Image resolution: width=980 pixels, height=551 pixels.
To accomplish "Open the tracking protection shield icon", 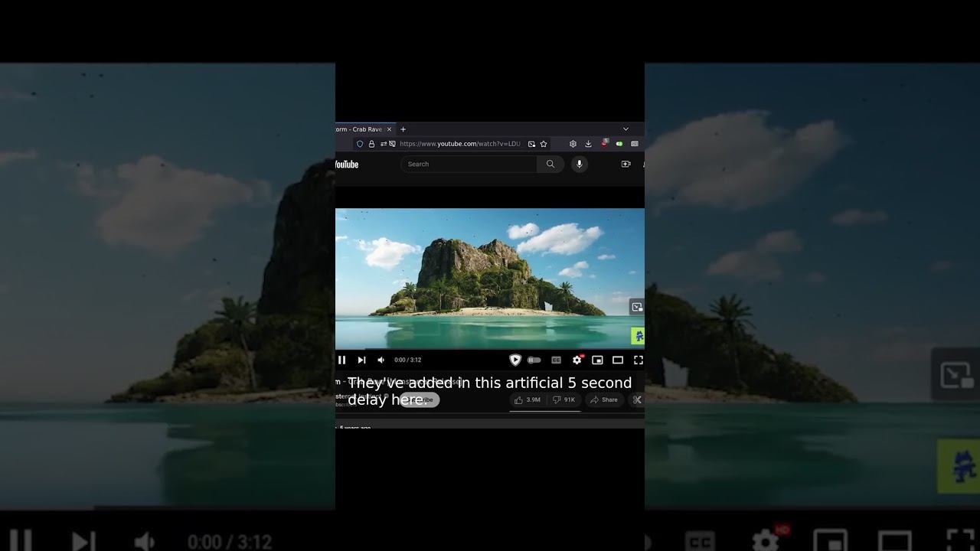I will [x=360, y=144].
